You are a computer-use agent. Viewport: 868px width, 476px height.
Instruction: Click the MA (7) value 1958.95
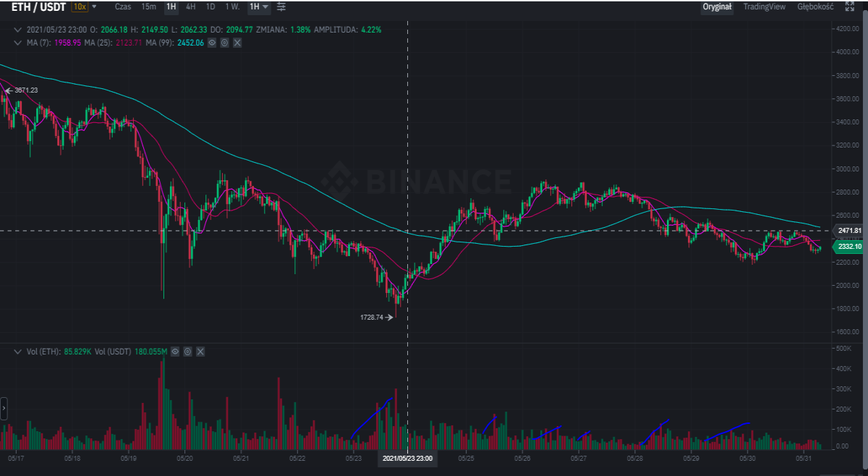67,43
